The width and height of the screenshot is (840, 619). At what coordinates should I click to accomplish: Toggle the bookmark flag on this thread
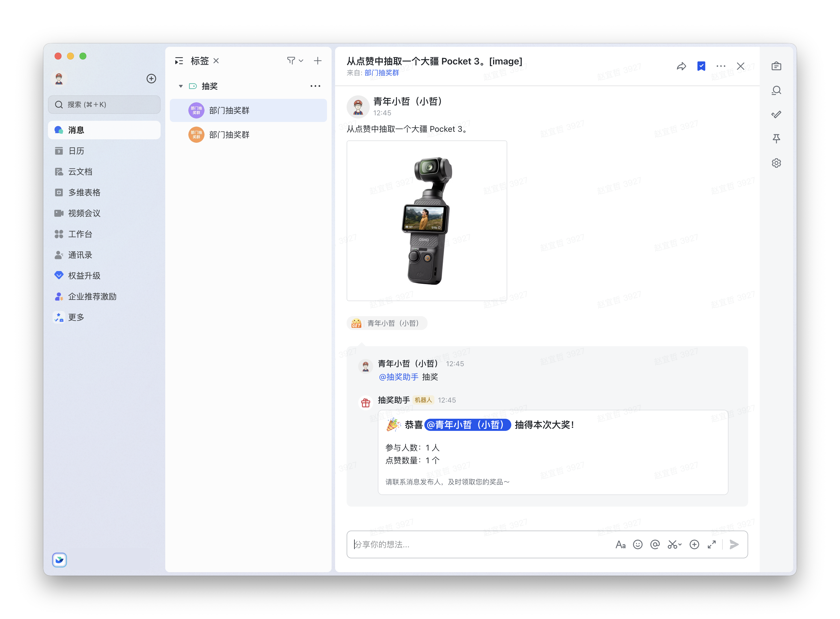(701, 66)
